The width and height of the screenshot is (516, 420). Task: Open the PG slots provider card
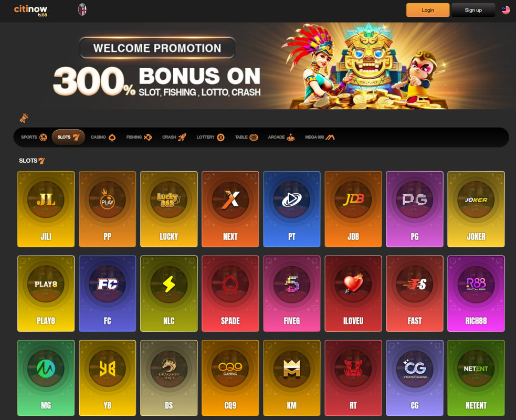click(x=414, y=209)
